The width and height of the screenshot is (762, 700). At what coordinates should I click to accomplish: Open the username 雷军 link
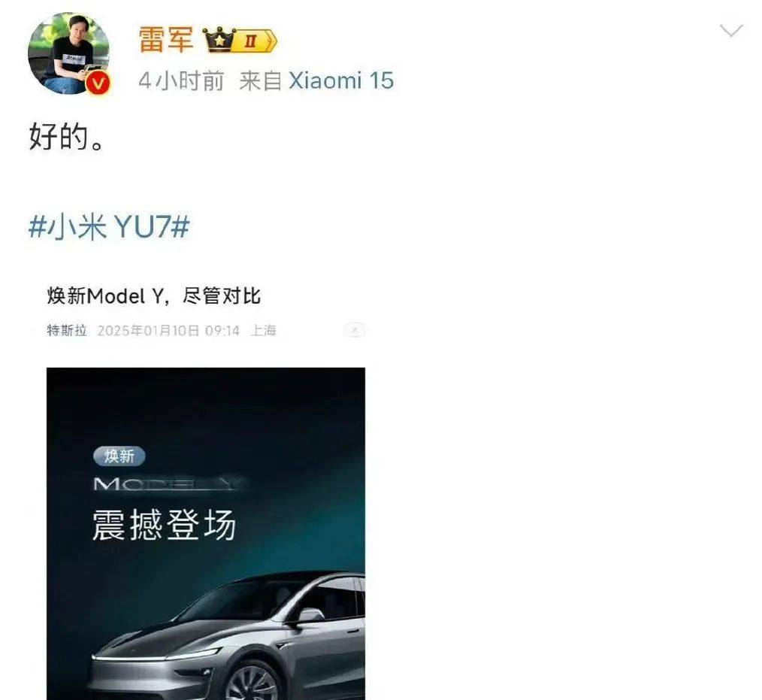pyautogui.click(x=166, y=39)
